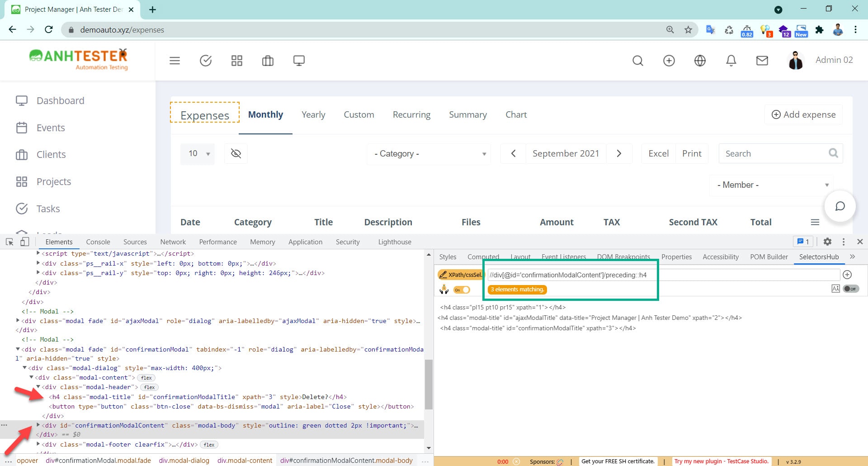
Task: Open DevTools settings gear icon
Action: click(x=827, y=242)
